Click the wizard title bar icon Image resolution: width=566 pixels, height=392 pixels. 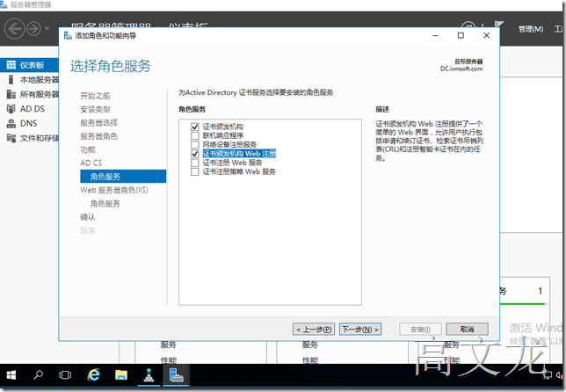(x=68, y=35)
